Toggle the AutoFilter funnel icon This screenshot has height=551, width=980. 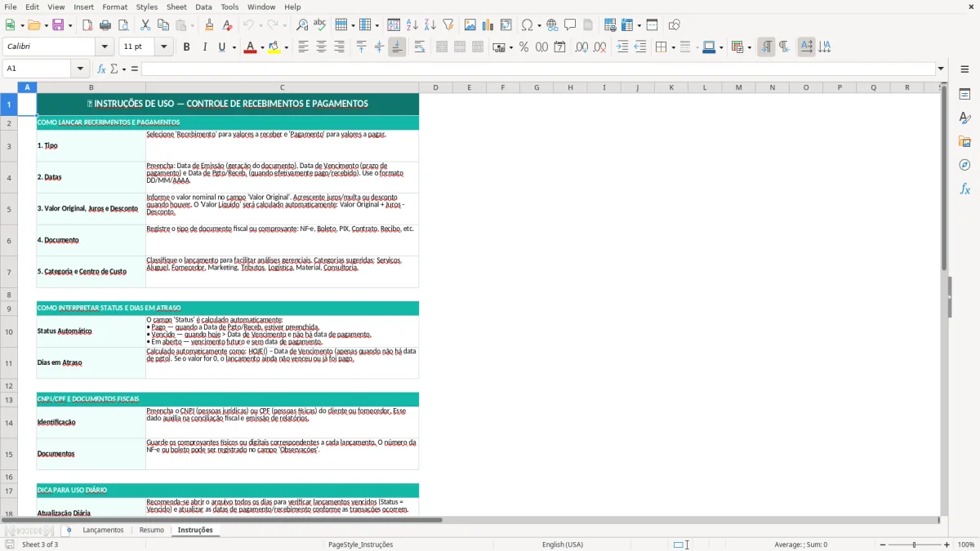(448, 25)
